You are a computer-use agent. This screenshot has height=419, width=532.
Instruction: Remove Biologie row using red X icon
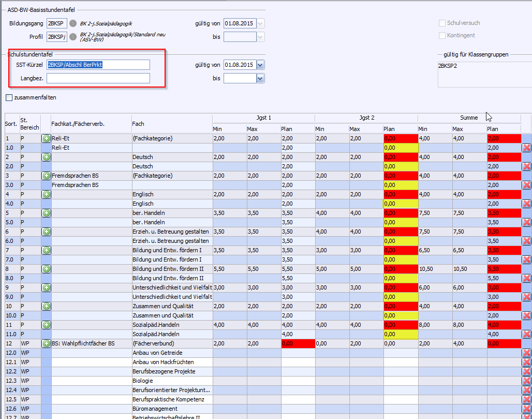click(x=527, y=381)
